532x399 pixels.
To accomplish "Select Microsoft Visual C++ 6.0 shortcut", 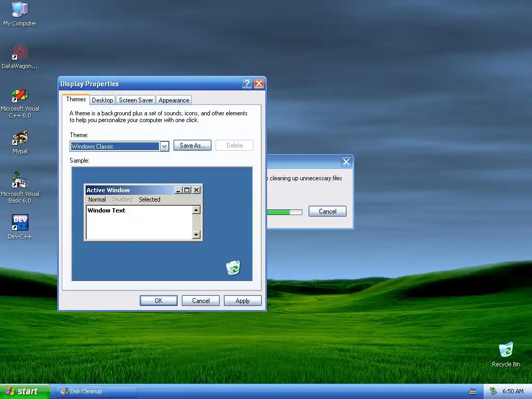I will [x=20, y=104].
